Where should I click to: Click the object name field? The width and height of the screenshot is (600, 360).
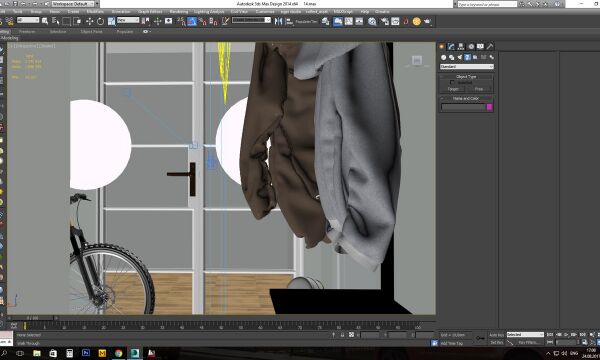pyautogui.click(x=463, y=107)
